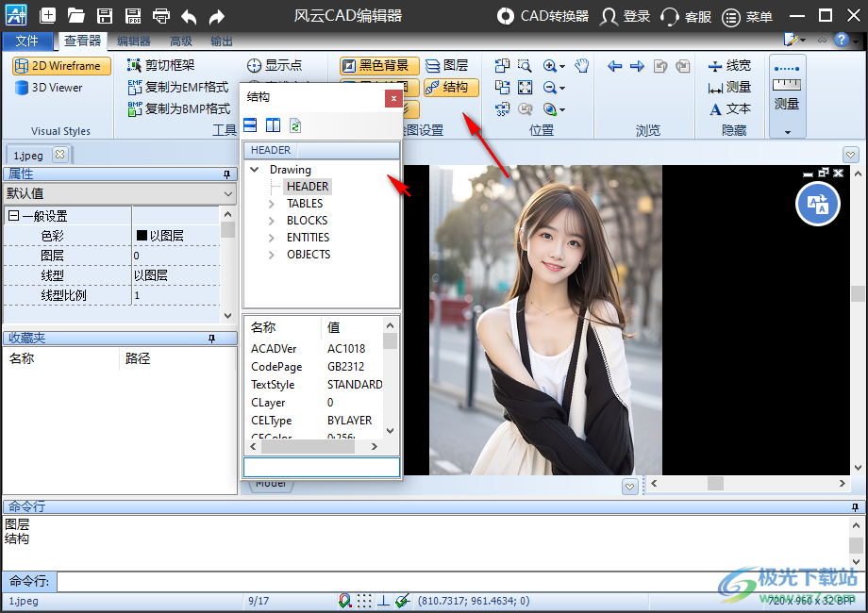Contact 客服 customer service
This screenshot has height=613, width=868.
[x=687, y=17]
